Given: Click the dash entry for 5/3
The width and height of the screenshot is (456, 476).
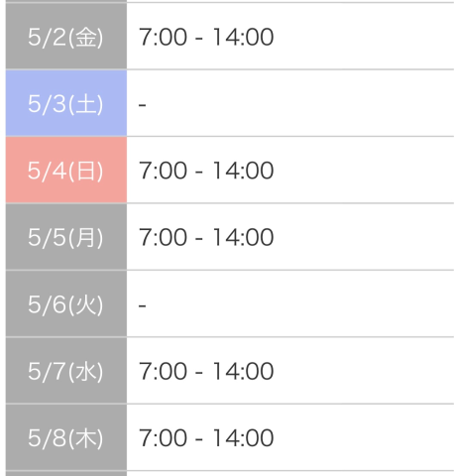Looking at the screenshot, I should click(x=142, y=105).
